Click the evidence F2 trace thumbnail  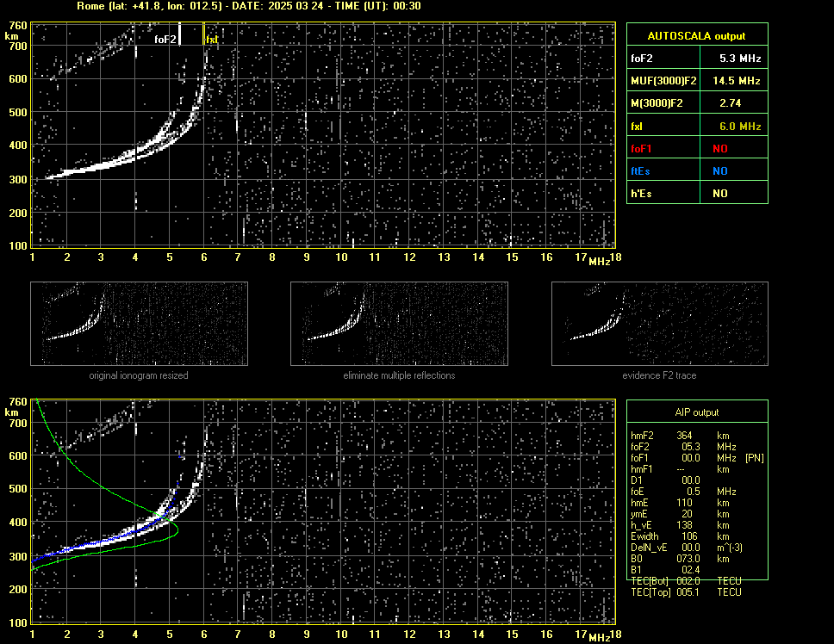[660, 324]
